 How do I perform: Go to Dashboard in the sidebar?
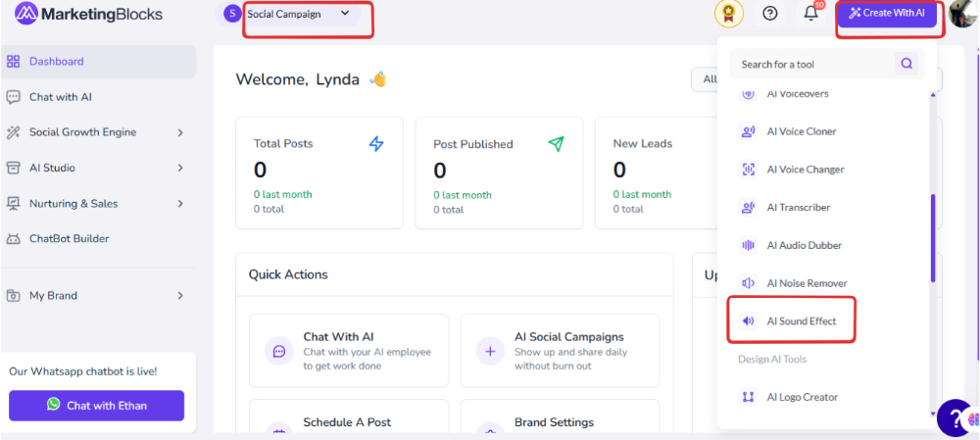pos(98,62)
